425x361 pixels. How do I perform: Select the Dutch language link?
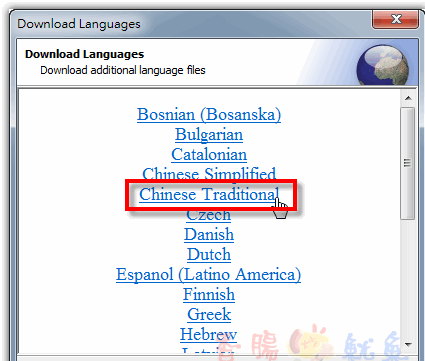[209, 254]
